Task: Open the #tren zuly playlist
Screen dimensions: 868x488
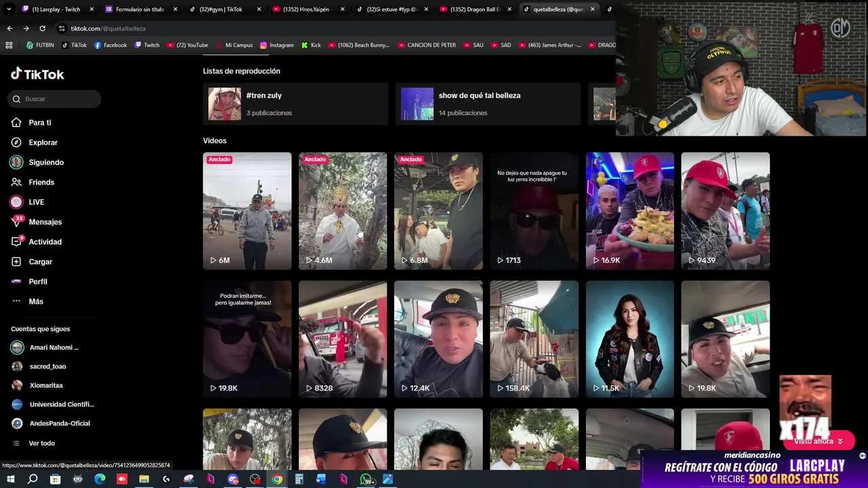Action: point(296,104)
